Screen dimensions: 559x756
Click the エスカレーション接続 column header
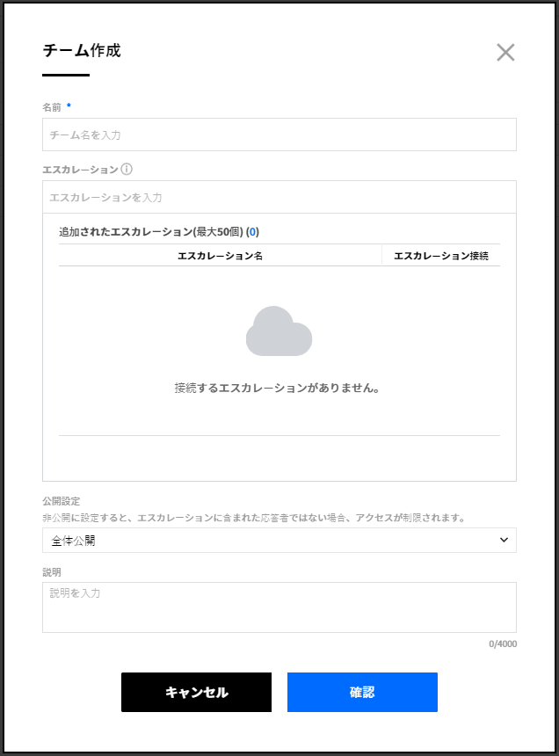[x=441, y=256]
